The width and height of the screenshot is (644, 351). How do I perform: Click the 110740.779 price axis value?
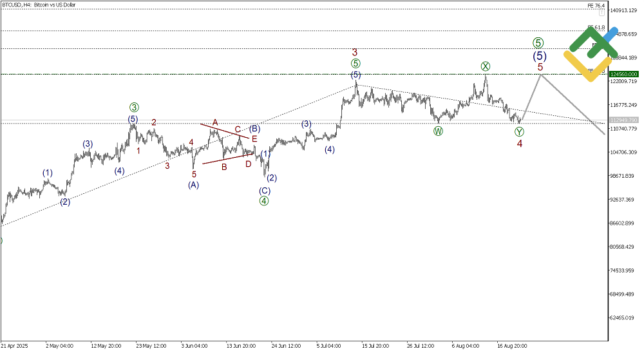(623, 129)
